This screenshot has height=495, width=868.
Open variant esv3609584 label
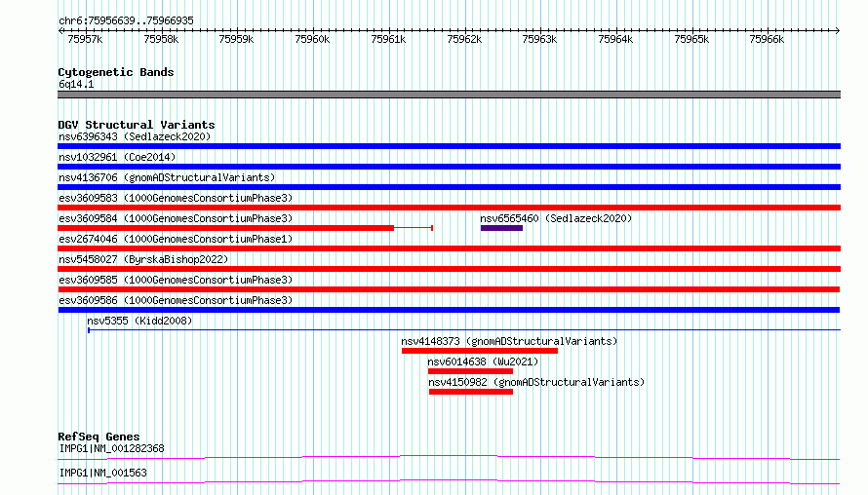coord(176,218)
